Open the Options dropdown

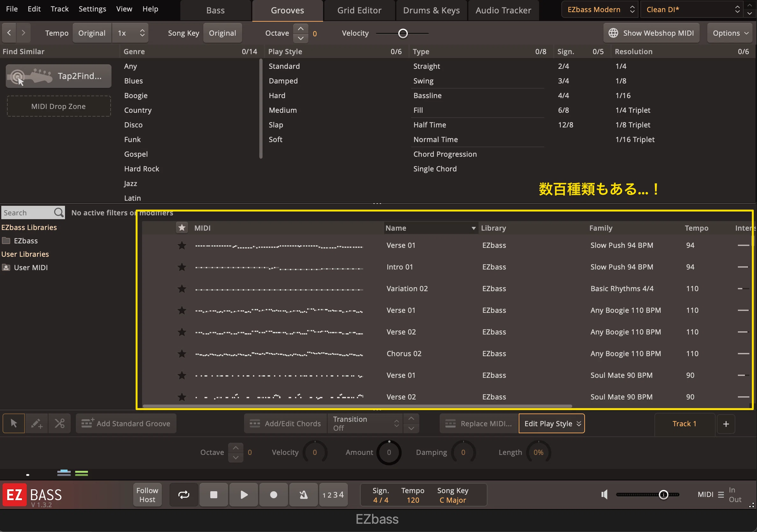click(x=730, y=33)
